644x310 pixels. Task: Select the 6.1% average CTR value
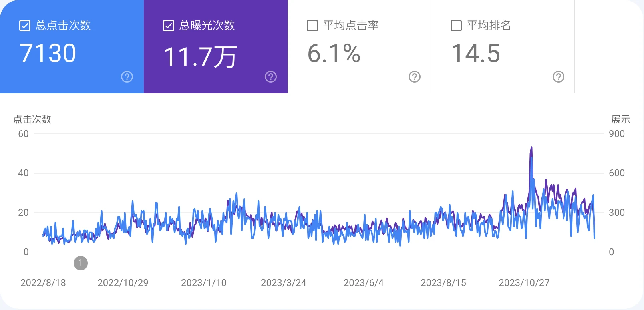[x=334, y=53]
